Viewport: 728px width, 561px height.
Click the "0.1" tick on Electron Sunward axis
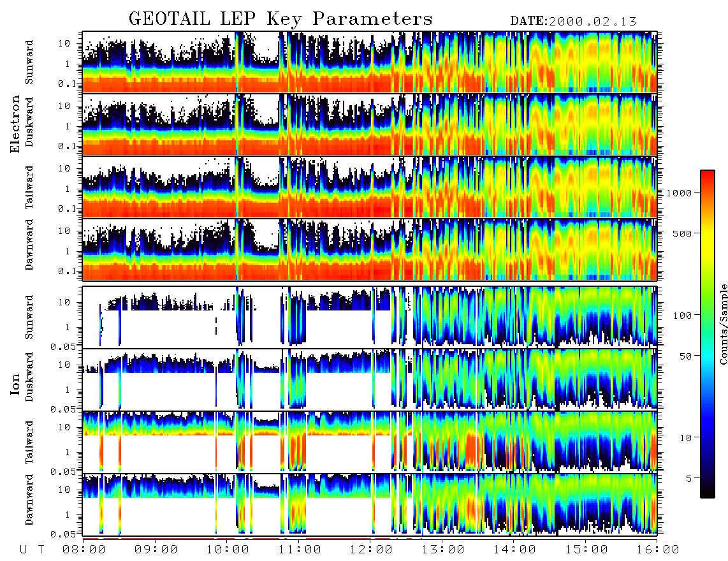[68, 84]
